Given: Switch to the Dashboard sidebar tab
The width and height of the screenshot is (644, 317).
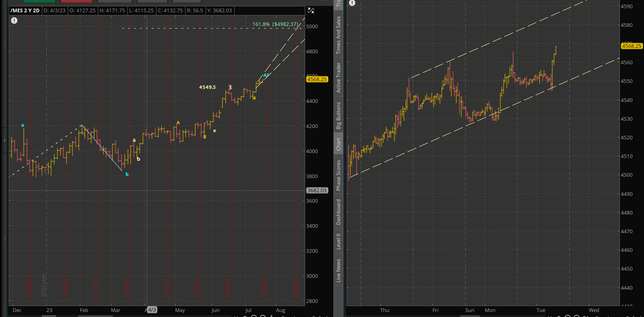Looking at the screenshot, I should (x=338, y=212).
